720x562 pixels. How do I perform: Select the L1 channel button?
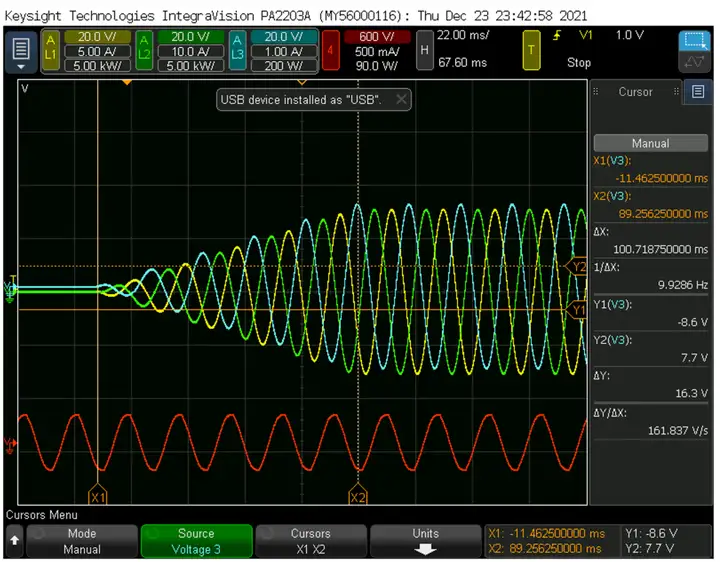point(51,51)
